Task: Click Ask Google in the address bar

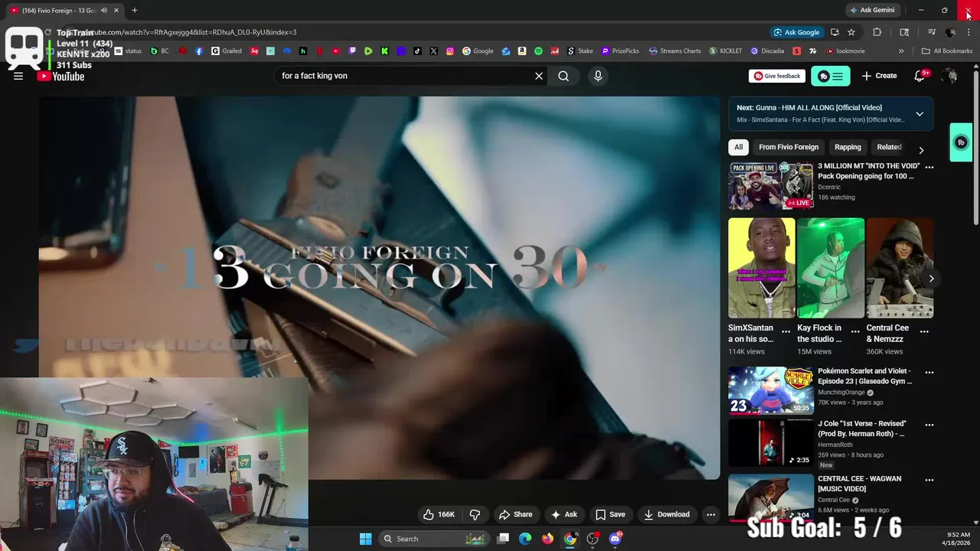Action: (796, 32)
